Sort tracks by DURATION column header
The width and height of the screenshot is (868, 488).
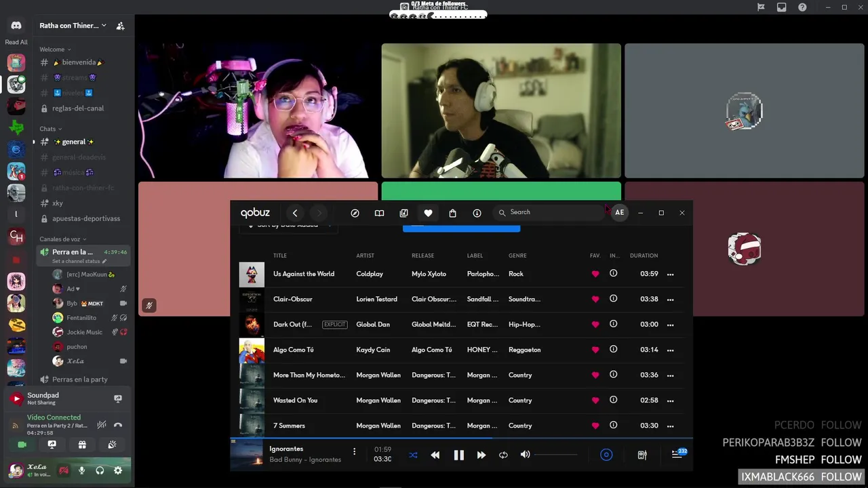coord(644,256)
